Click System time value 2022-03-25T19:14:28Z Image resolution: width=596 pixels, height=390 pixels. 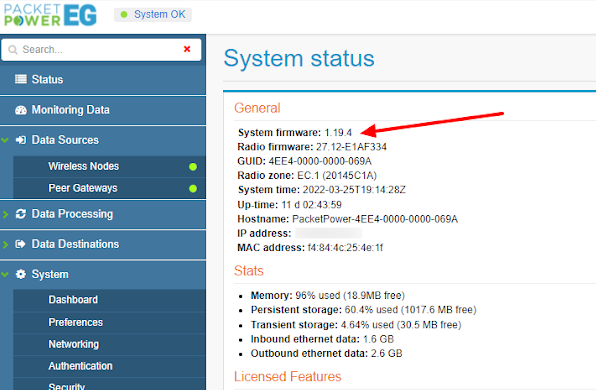354,190
